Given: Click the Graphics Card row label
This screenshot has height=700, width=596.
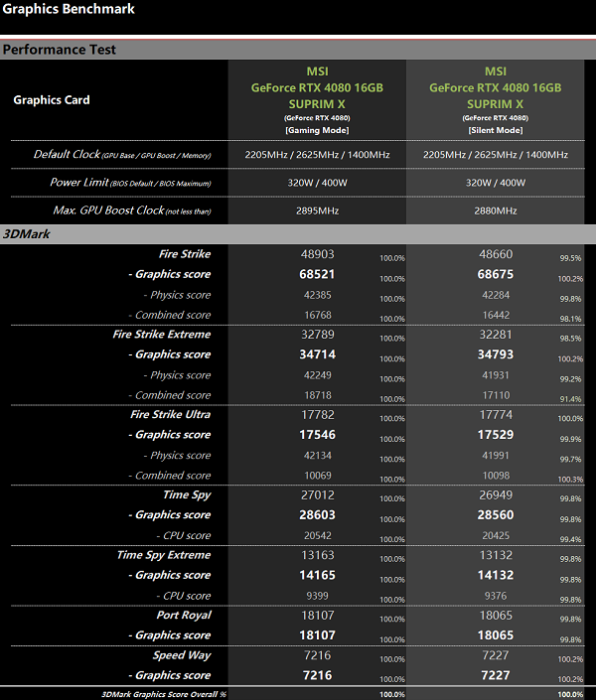Looking at the screenshot, I should (52, 100).
